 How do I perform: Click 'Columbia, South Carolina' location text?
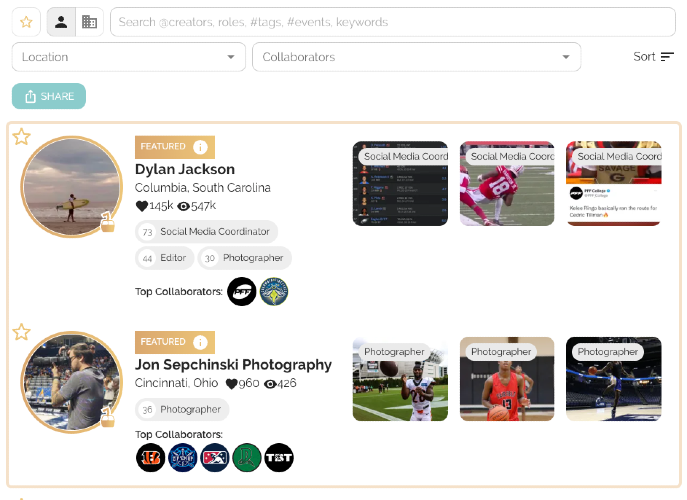pyautogui.click(x=202, y=188)
